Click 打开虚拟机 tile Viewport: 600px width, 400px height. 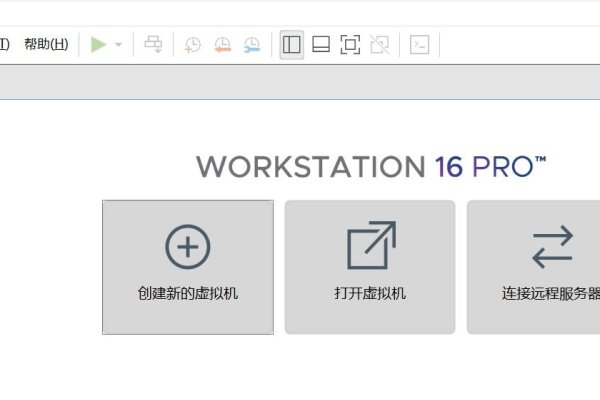pyautogui.click(x=370, y=267)
